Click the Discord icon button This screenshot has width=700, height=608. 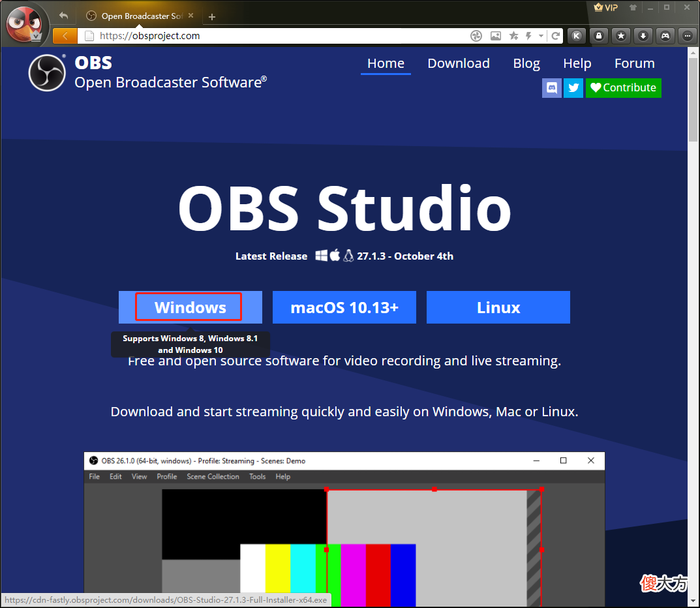click(552, 88)
